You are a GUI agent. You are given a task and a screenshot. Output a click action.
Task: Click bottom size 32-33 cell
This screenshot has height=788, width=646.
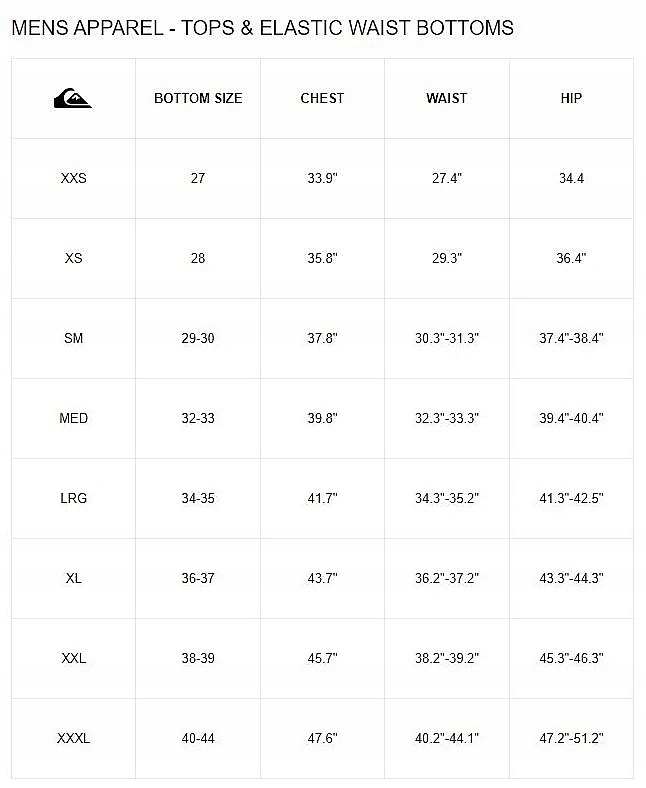tap(198, 418)
